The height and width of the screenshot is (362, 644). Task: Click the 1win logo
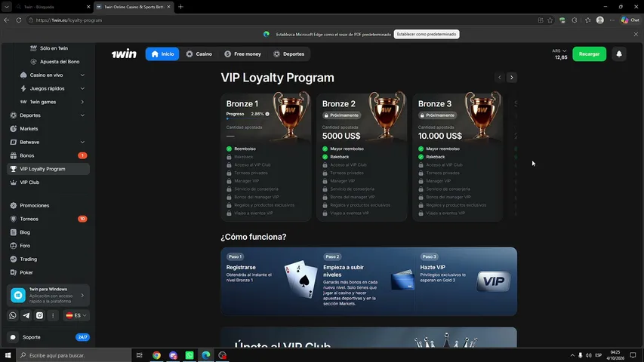coord(124,54)
